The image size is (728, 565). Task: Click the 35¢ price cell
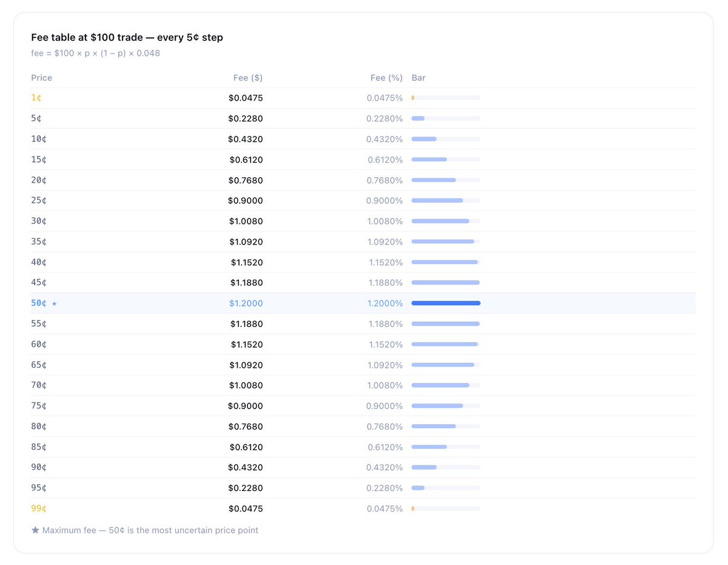pyautogui.click(x=39, y=242)
